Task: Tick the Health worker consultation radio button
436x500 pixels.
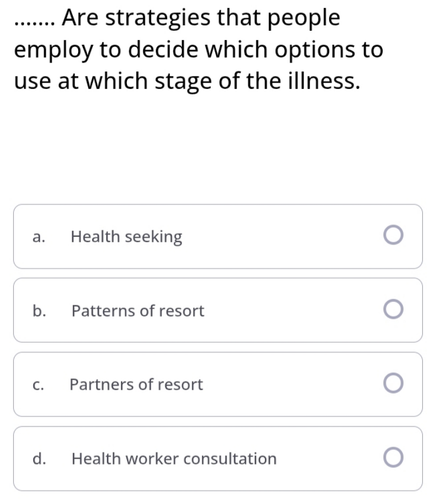Action: click(x=393, y=457)
